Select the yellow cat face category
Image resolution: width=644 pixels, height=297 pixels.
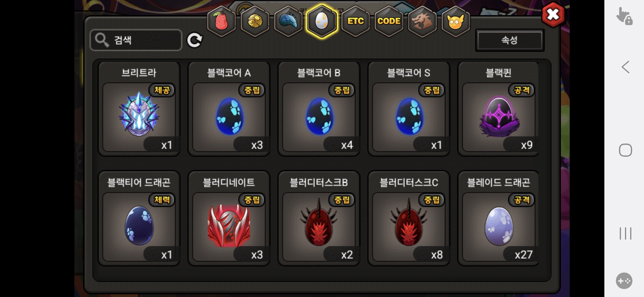tap(455, 21)
